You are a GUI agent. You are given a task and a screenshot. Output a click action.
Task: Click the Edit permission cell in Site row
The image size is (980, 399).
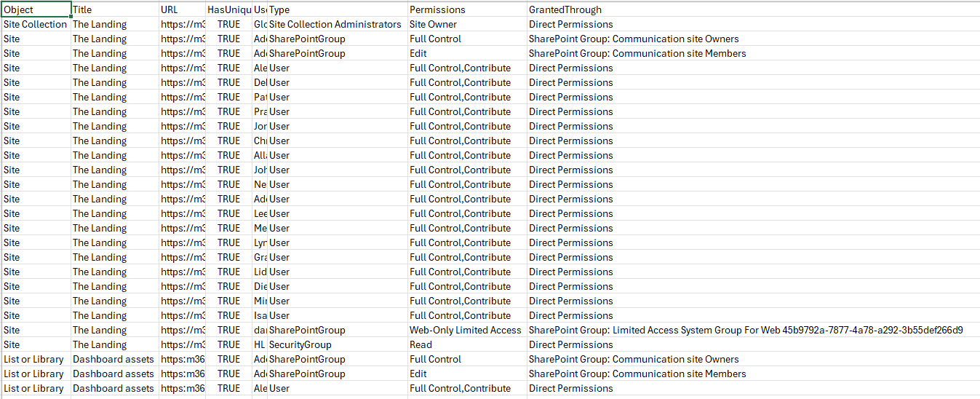[467, 53]
